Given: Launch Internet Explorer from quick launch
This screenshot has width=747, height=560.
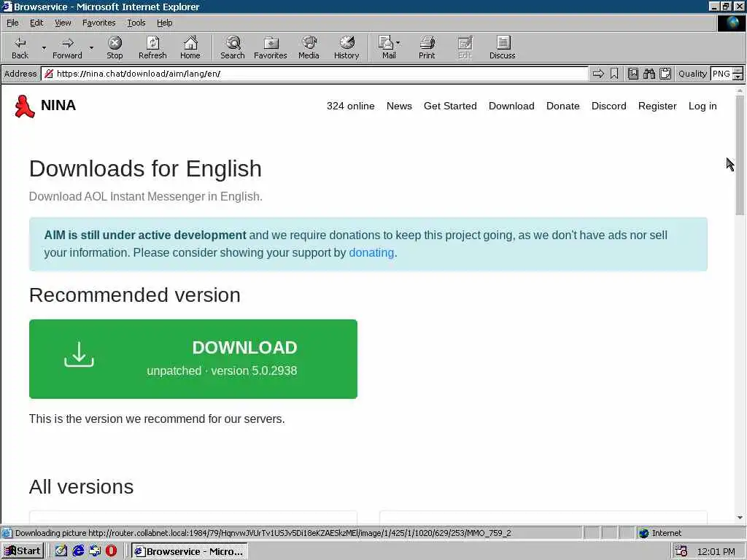Looking at the screenshot, I should coord(78,551).
